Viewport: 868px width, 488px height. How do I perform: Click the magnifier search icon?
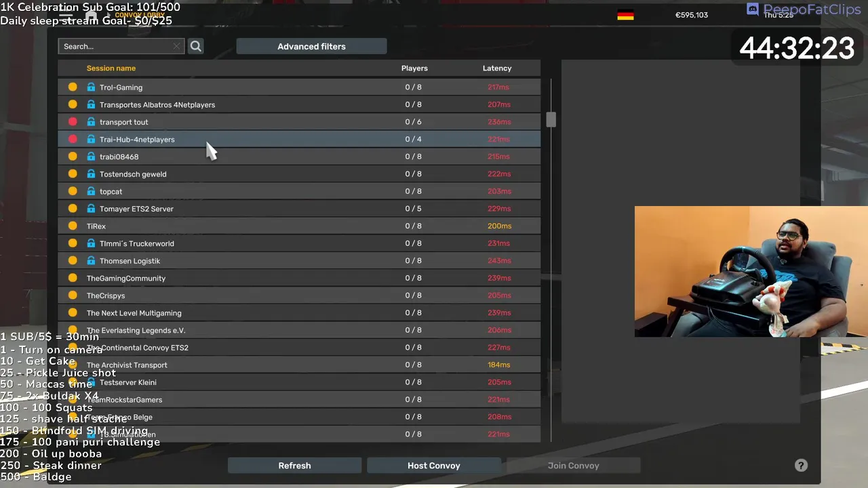[195, 46]
